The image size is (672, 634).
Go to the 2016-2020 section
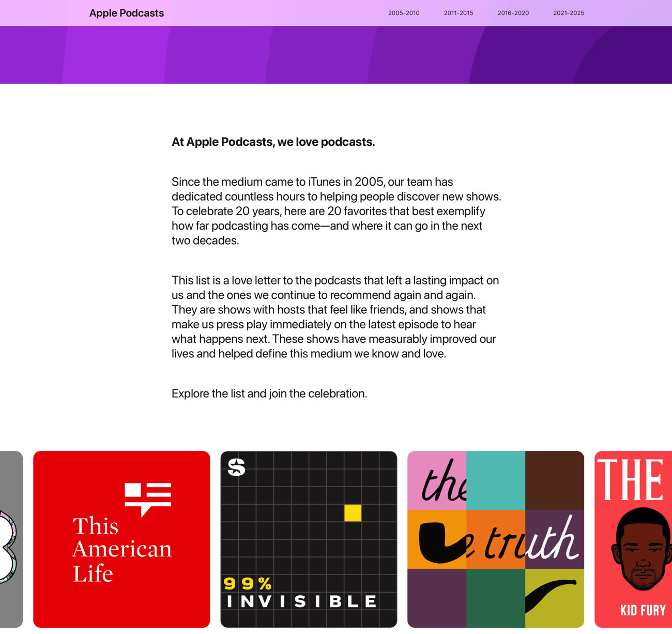click(x=513, y=13)
